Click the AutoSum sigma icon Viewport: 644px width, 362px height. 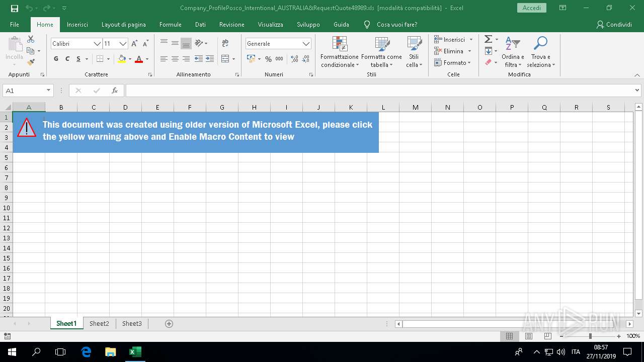(x=488, y=39)
